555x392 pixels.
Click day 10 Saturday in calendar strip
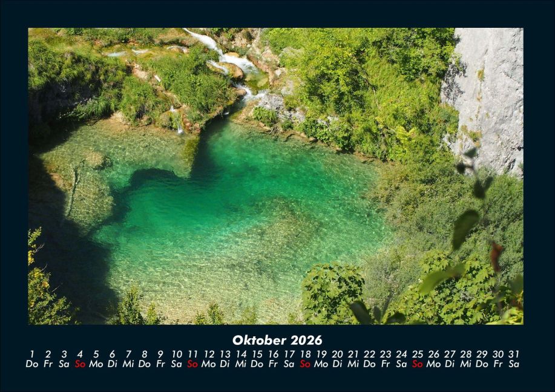(x=176, y=359)
